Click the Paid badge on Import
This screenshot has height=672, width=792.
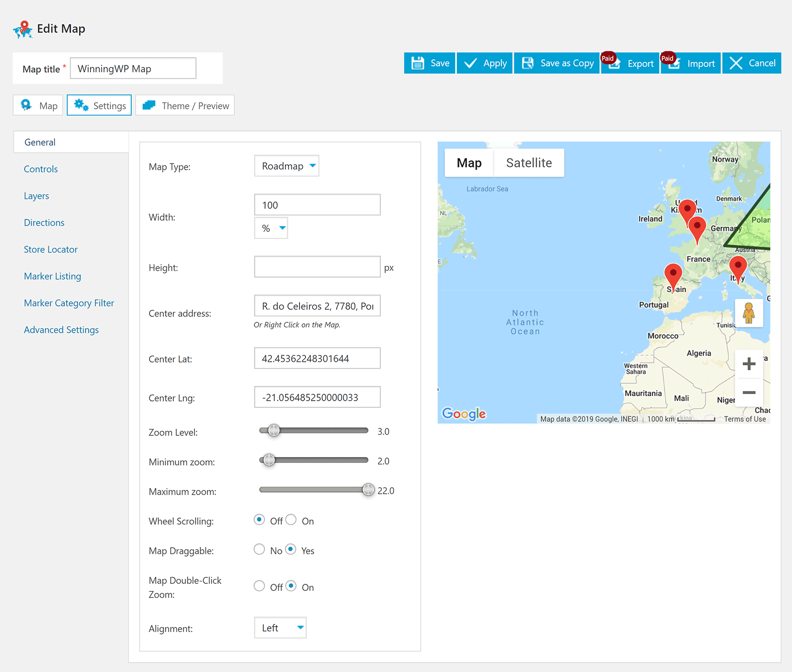pyautogui.click(x=668, y=58)
